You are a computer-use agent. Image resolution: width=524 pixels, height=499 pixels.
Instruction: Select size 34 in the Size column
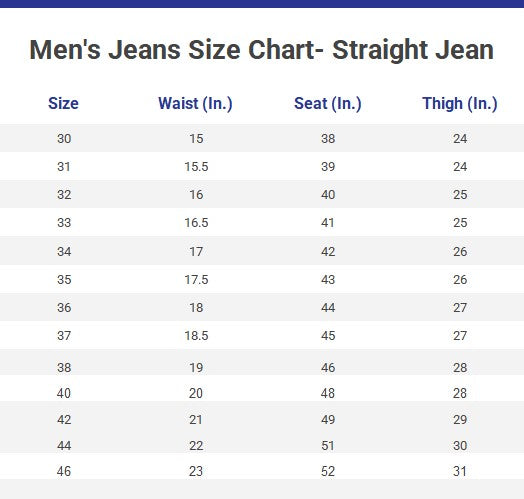64,251
